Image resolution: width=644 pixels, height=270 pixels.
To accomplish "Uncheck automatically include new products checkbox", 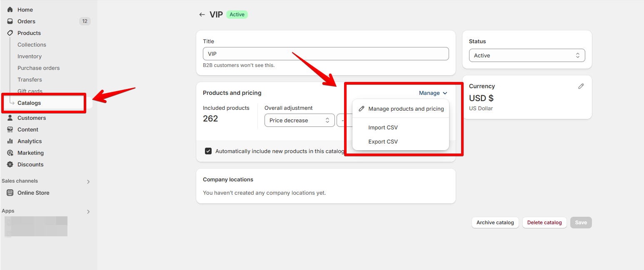I will click(x=208, y=151).
